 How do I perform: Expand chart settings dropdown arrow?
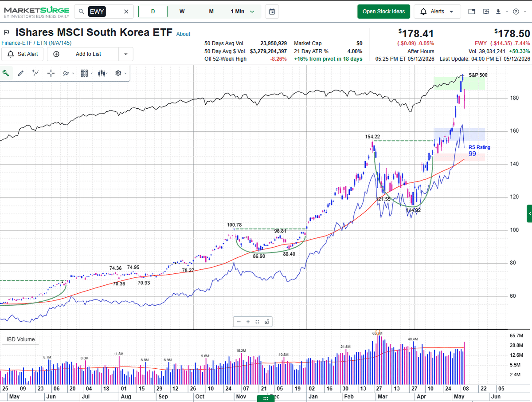tap(125, 74)
